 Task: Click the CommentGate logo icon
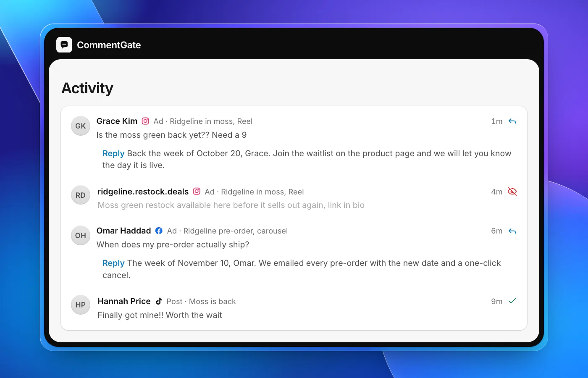[64, 45]
